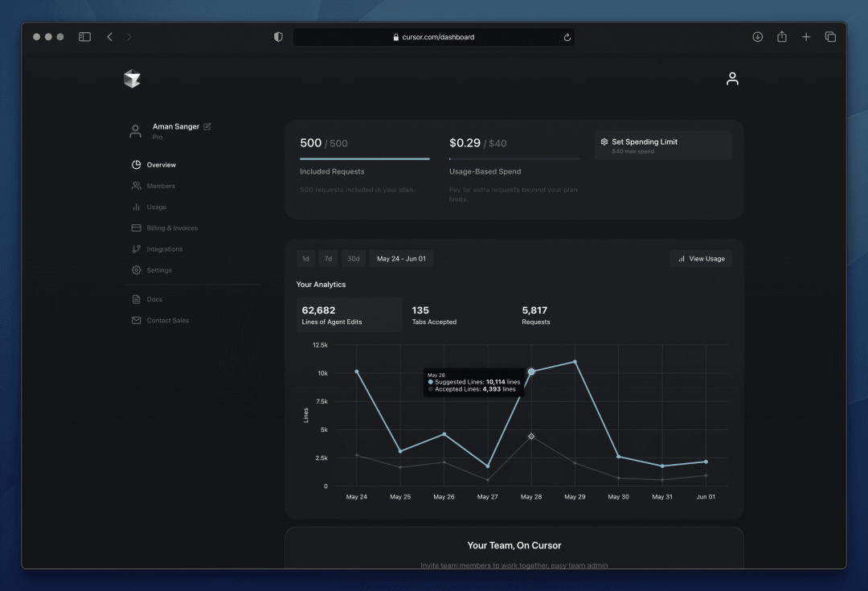Click the View Usage button
868x591 pixels.
click(x=701, y=259)
